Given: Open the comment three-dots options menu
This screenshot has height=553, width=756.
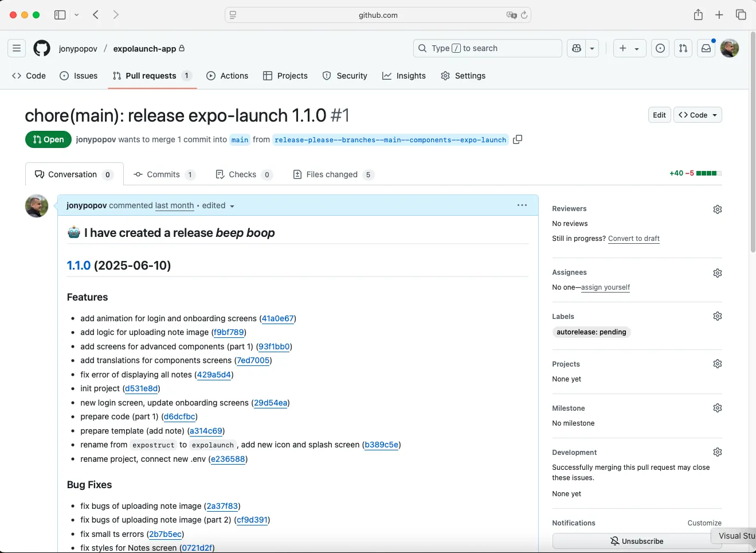Looking at the screenshot, I should click(x=522, y=205).
